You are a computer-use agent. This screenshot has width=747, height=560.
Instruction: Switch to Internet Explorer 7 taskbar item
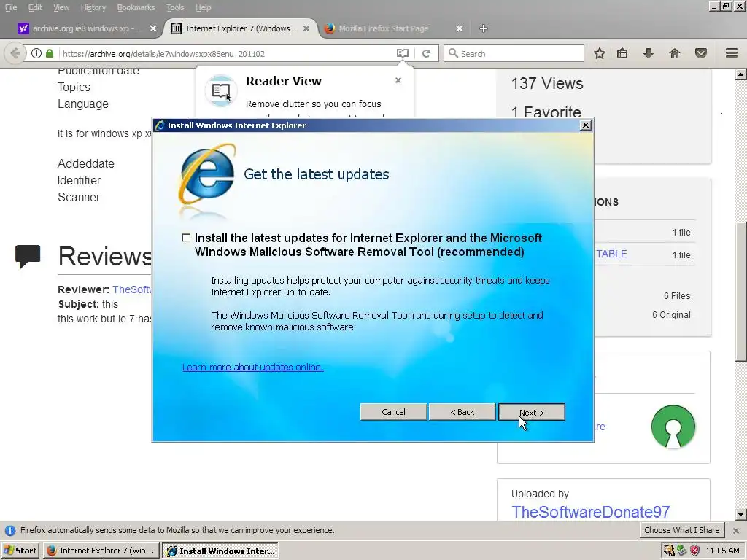[101, 551]
